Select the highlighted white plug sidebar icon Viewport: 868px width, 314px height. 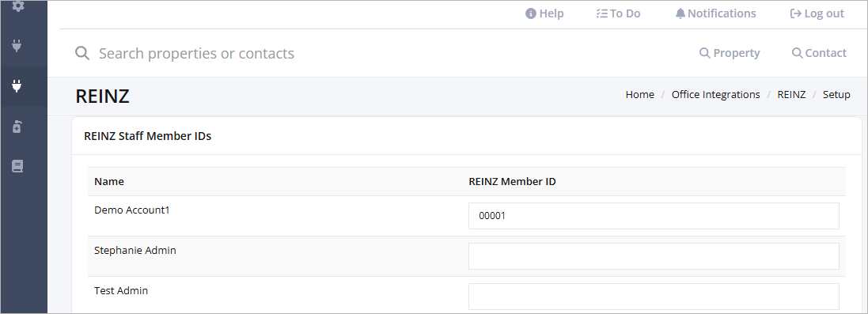coord(17,86)
